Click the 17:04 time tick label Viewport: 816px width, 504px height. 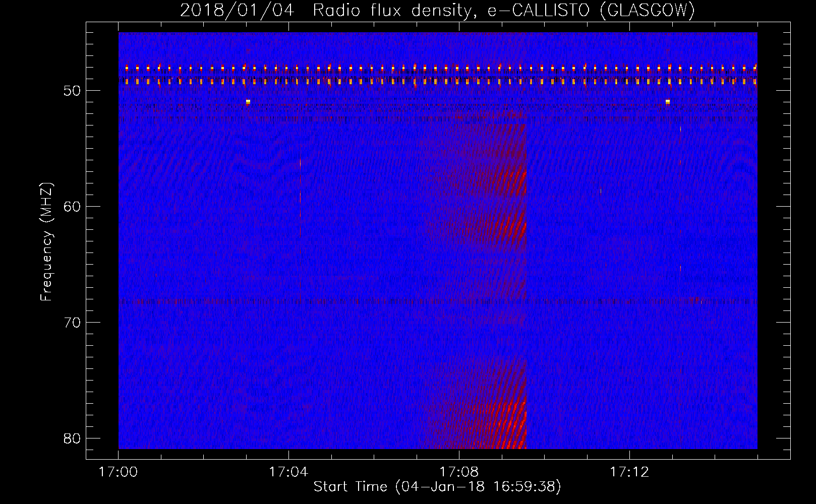pyautogui.click(x=288, y=472)
